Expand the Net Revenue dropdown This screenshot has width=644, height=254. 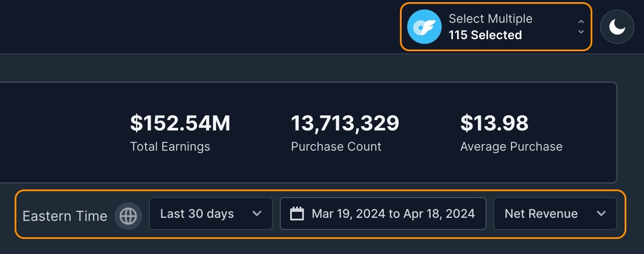(x=555, y=214)
